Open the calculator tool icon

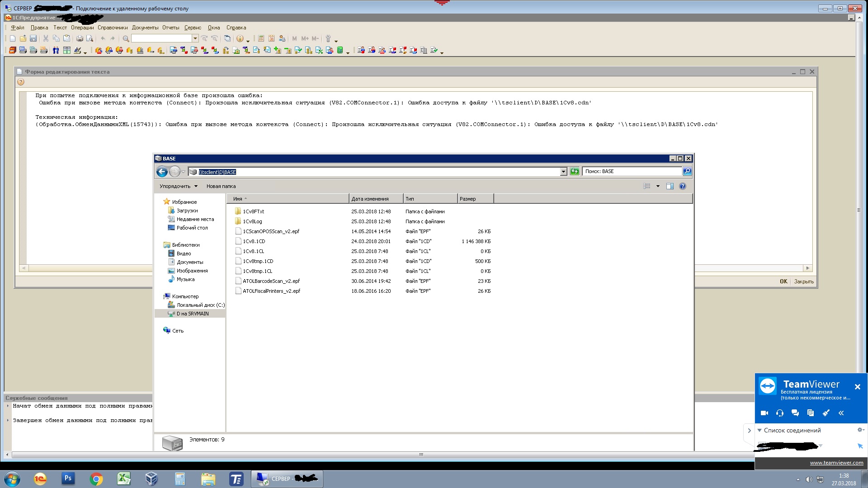(x=261, y=38)
